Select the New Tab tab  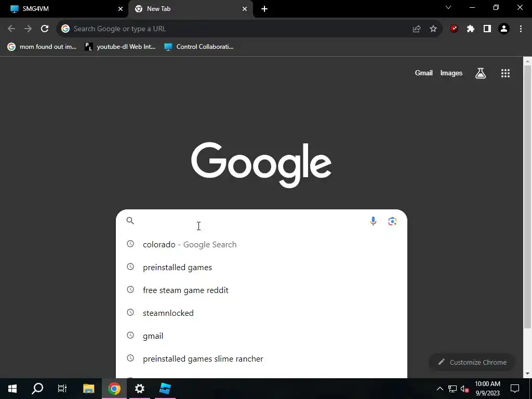pos(191,9)
